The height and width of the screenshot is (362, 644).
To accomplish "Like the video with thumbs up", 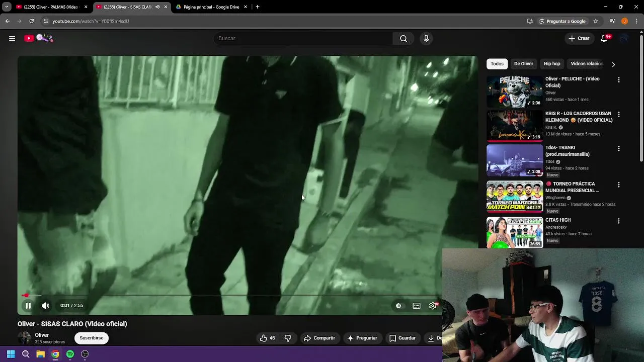I will tap(267, 338).
